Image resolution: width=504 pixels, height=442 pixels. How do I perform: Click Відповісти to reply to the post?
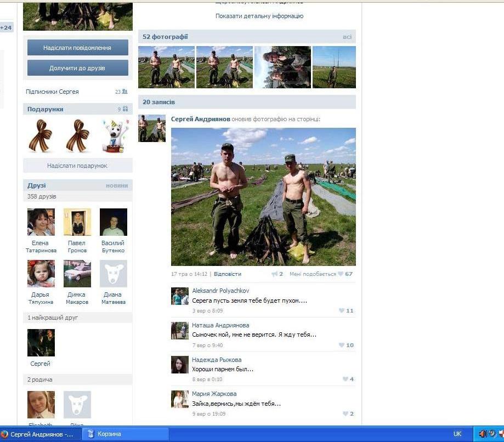[x=228, y=274]
